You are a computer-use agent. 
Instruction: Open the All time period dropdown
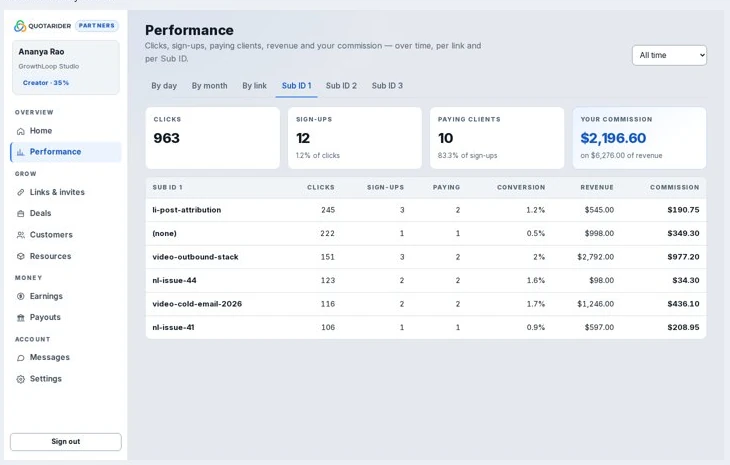coord(669,55)
